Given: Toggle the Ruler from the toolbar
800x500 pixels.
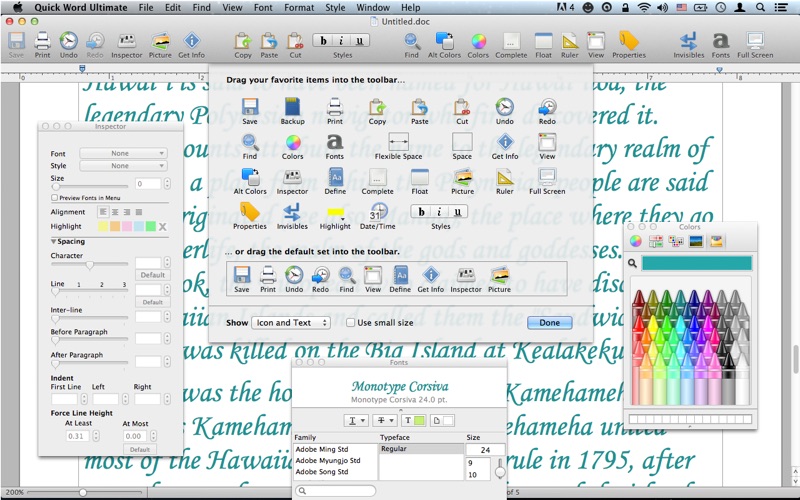Looking at the screenshot, I should (569, 41).
